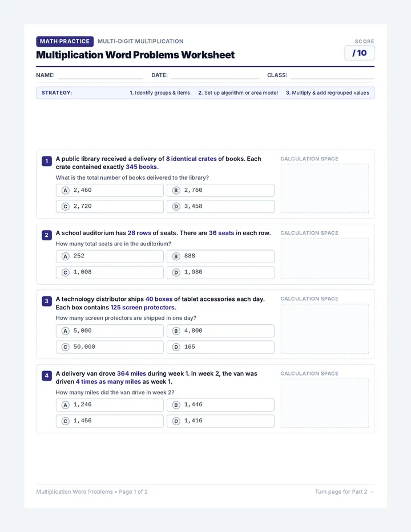The height and width of the screenshot is (532, 411).
Task: Click the highlighted '4 times as many miles' text
Action: click(108, 382)
